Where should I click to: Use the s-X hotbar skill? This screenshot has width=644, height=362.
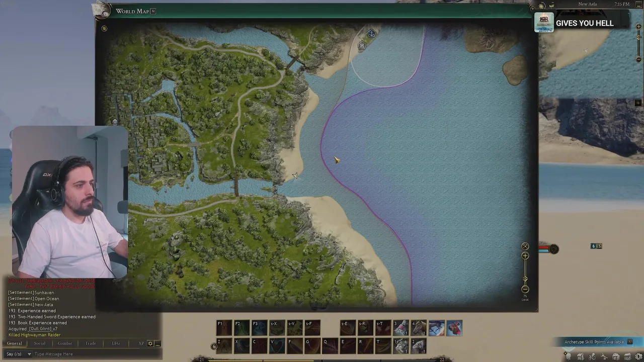point(277,328)
